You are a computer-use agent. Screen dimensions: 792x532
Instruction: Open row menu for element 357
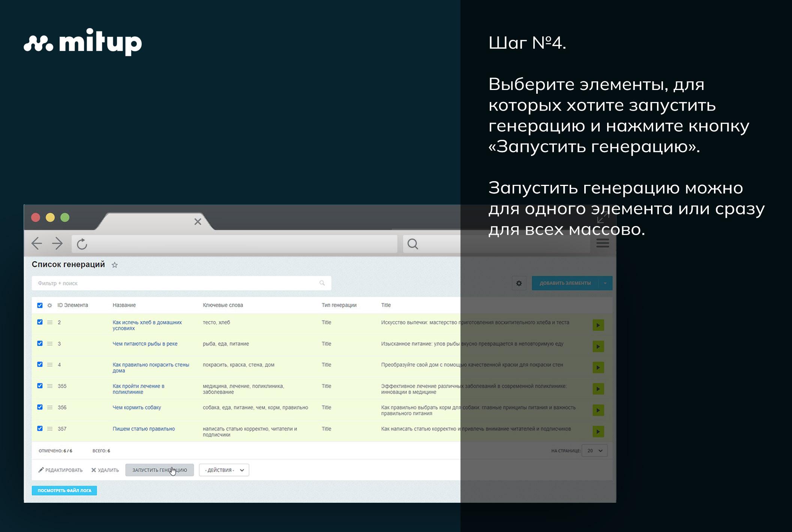pyautogui.click(x=49, y=429)
